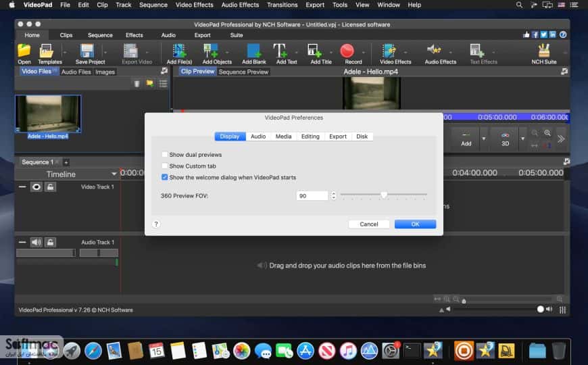This screenshot has height=365, width=588.
Task: Add a new sequence with the plus button
Action: [66, 162]
